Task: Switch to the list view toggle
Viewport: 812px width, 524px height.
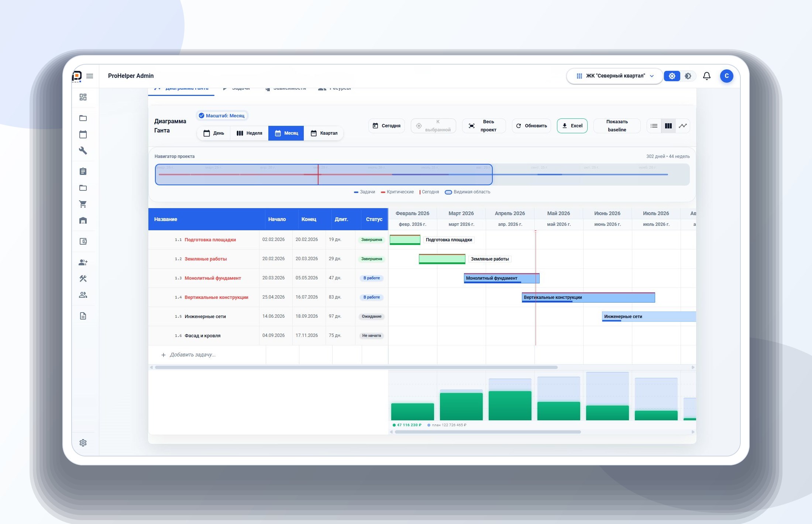Action: [x=654, y=126]
